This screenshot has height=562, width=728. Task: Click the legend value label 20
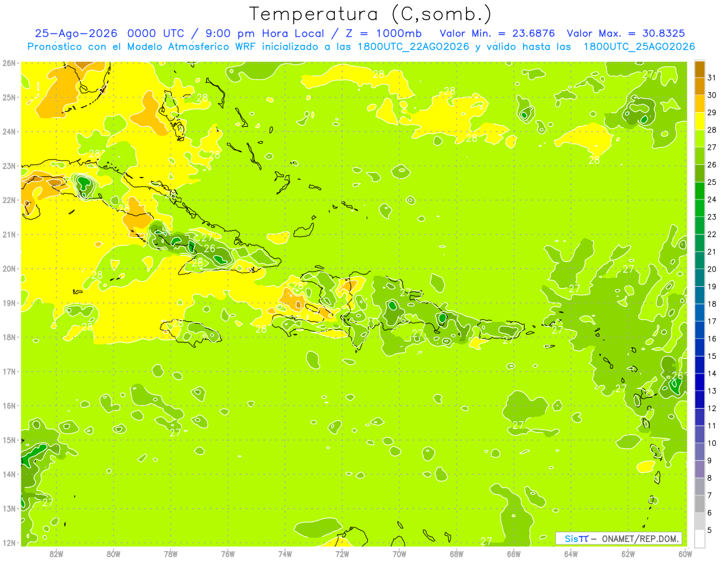tap(712, 269)
